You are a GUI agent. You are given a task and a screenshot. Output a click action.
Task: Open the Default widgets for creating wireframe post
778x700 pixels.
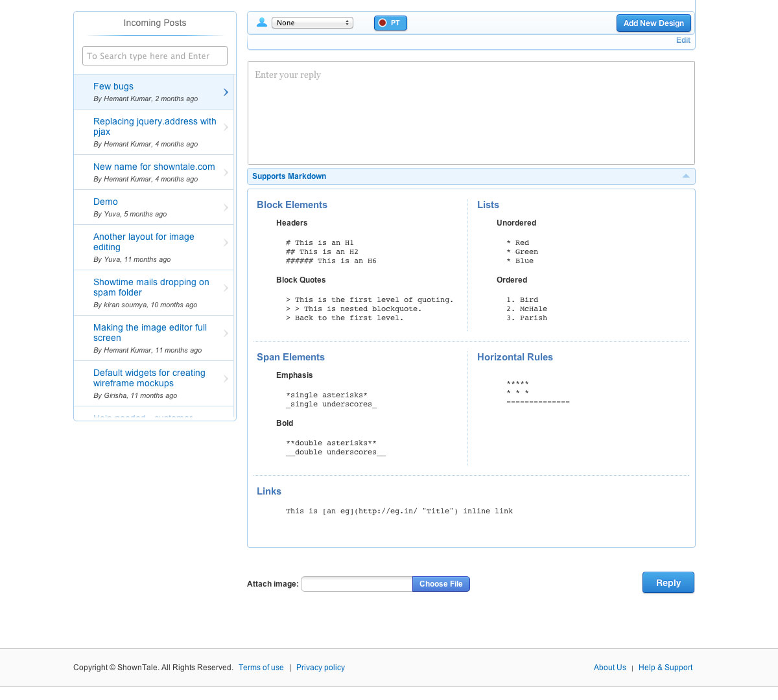pyautogui.click(x=149, y=378)
